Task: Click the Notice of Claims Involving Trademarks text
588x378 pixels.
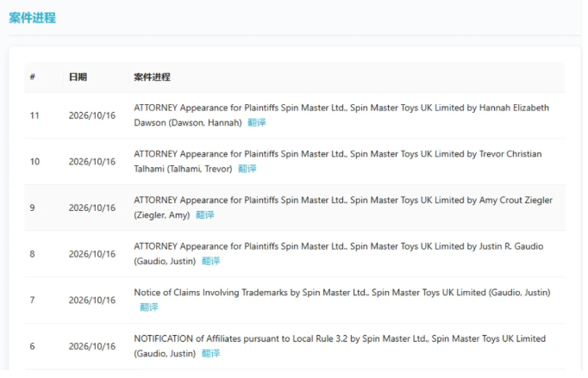Action: [x=342, y=292]
